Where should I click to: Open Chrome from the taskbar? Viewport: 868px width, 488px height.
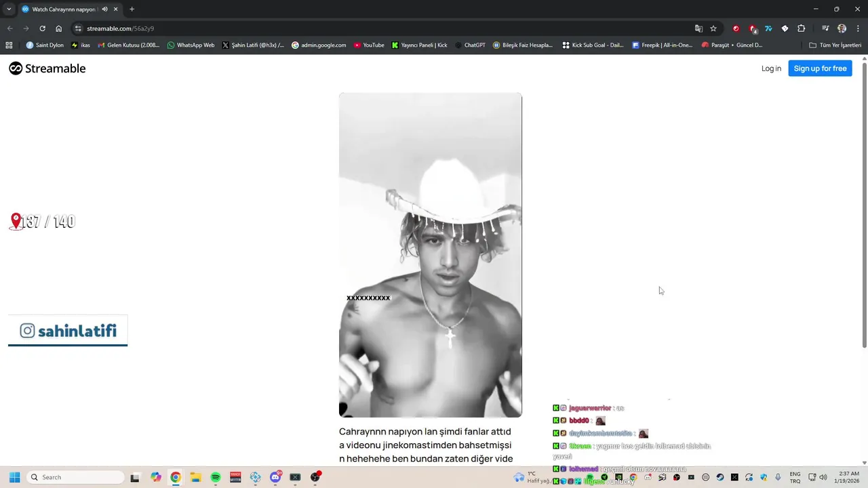(x=176, y=477)
